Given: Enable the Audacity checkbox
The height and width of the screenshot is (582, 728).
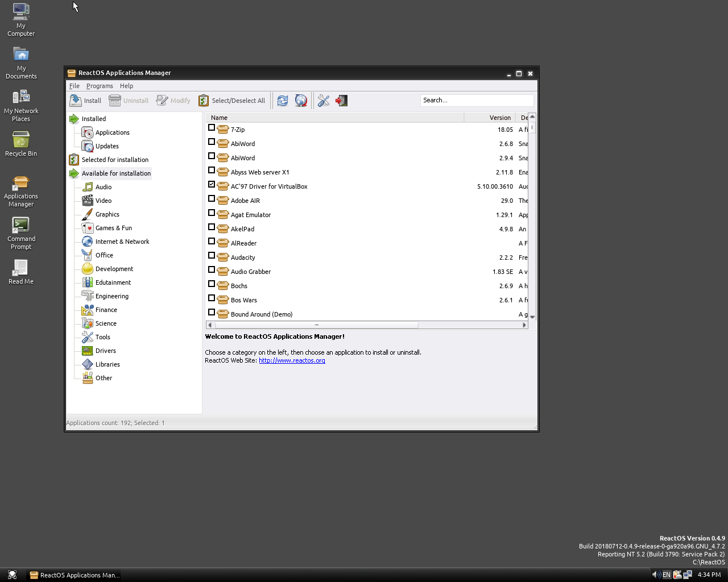Looking at the screenshot, I should [212, 255].
